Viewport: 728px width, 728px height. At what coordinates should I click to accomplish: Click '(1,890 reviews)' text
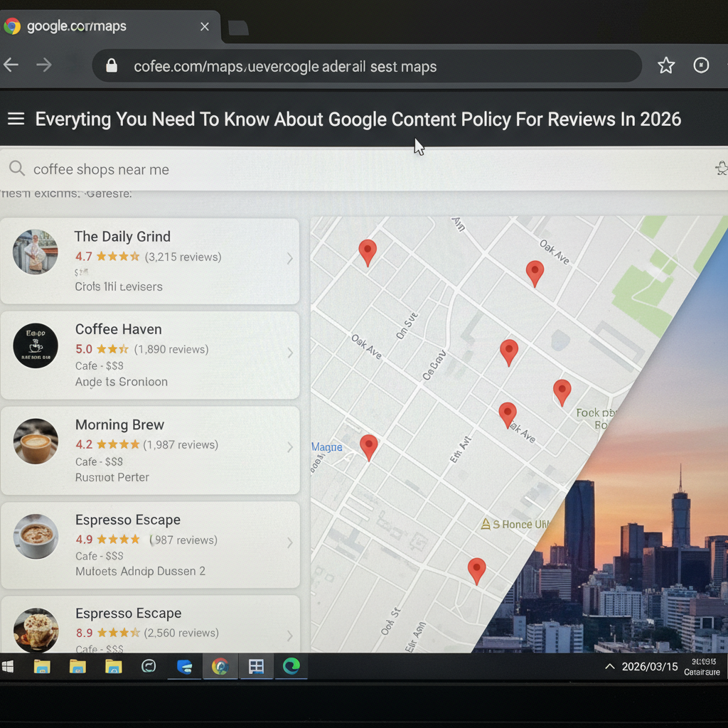[171, 349]
